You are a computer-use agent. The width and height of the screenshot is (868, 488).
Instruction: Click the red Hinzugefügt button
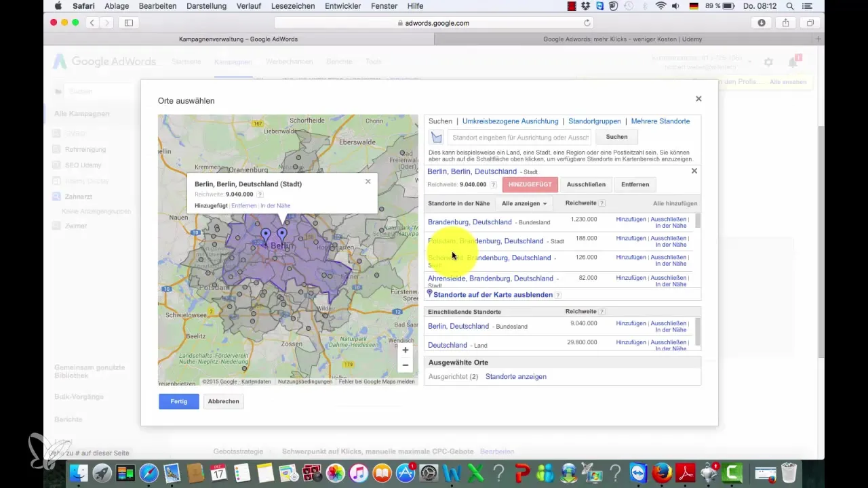pyautogui.click(x=530, y=184)
